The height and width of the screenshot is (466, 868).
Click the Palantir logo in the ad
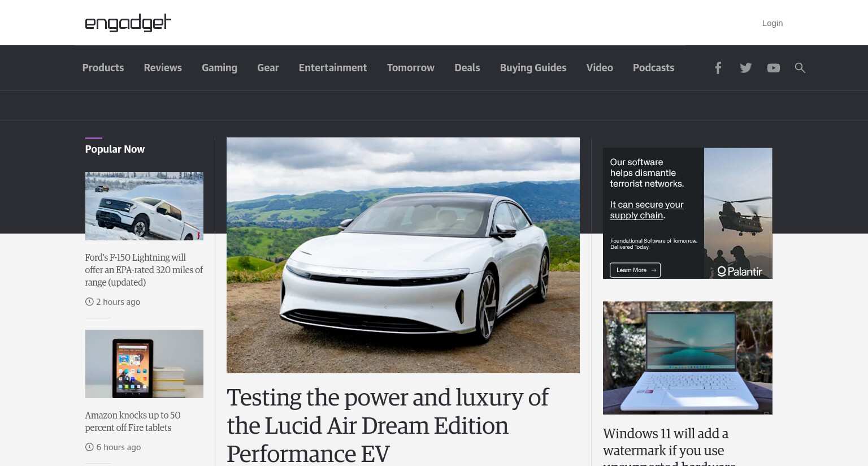[x=740, y=271]
